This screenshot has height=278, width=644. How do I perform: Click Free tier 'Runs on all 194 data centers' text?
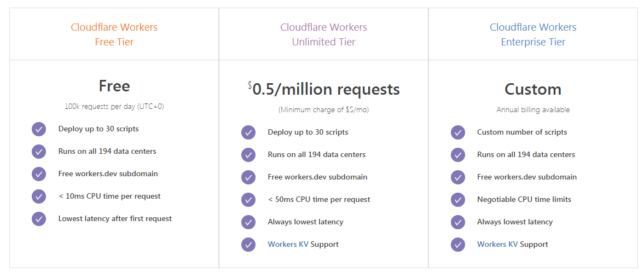pos(107,151)
